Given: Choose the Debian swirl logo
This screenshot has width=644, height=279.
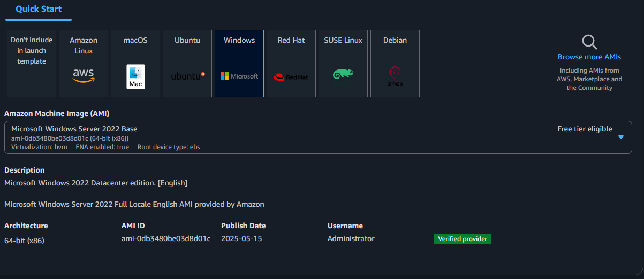Looking at the screenshot, I should (395, 76).
